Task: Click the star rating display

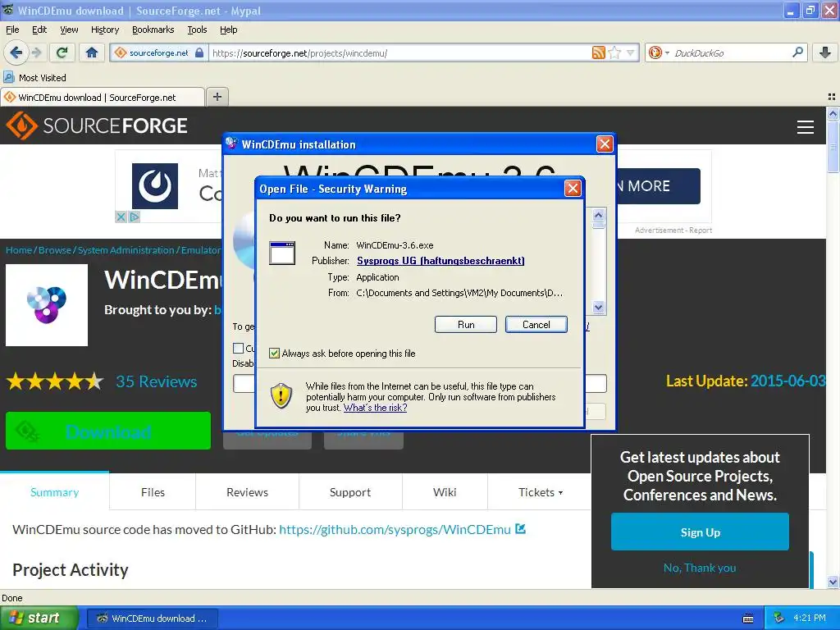Action: (55, 381)
